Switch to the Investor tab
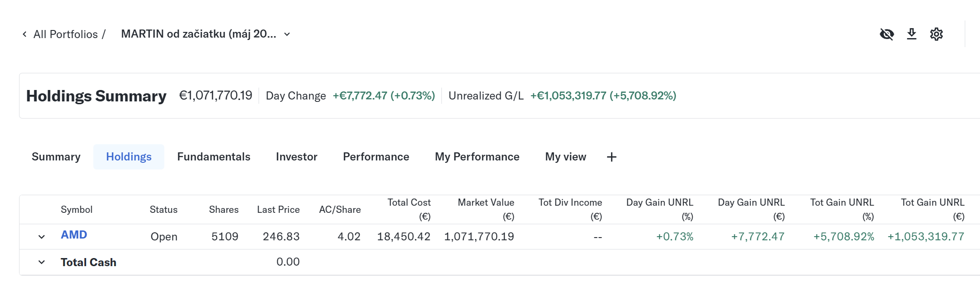Viewport: 980px width, 289px height. 296,157
